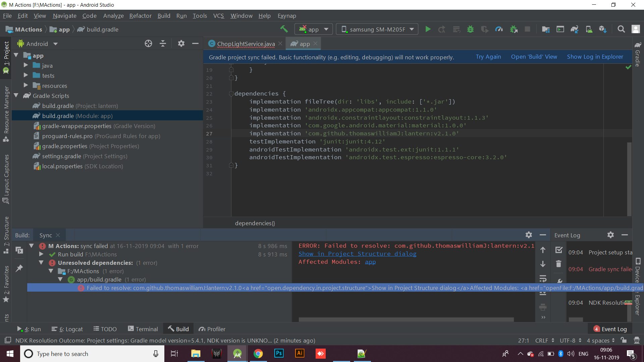Sync project with Gradle files
644x362 pixels.
[x=575, y=29]
